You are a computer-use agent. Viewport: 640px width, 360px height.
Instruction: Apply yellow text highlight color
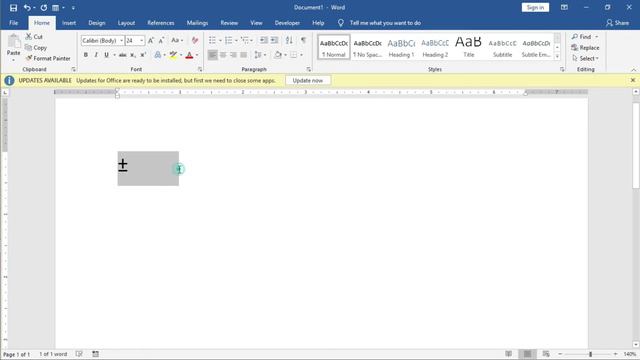[173, 55]
